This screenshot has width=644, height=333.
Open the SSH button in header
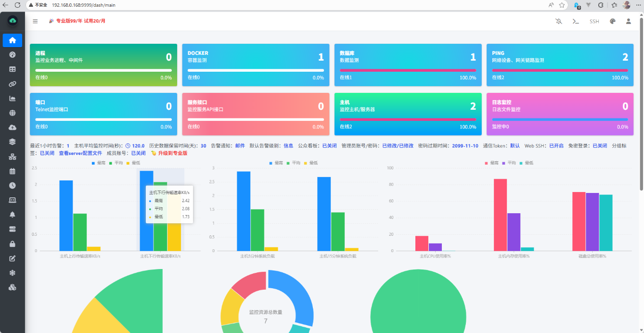point(594,21)
